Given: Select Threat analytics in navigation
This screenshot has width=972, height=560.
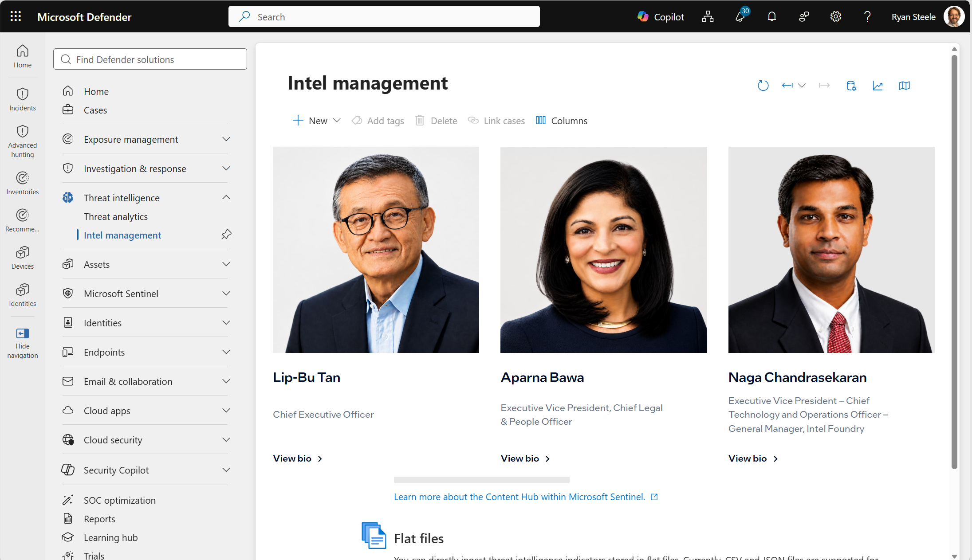Looking at the screenshot, I should (115, 216).
